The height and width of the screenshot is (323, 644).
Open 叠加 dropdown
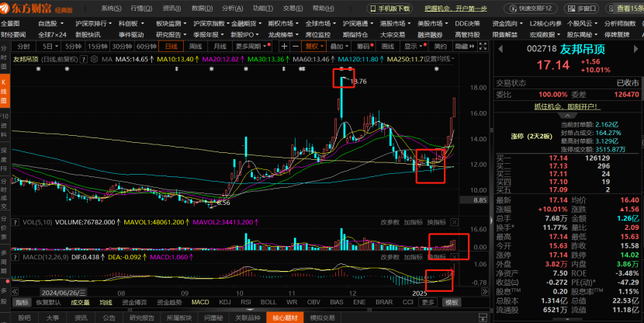(x=339, y=47)
